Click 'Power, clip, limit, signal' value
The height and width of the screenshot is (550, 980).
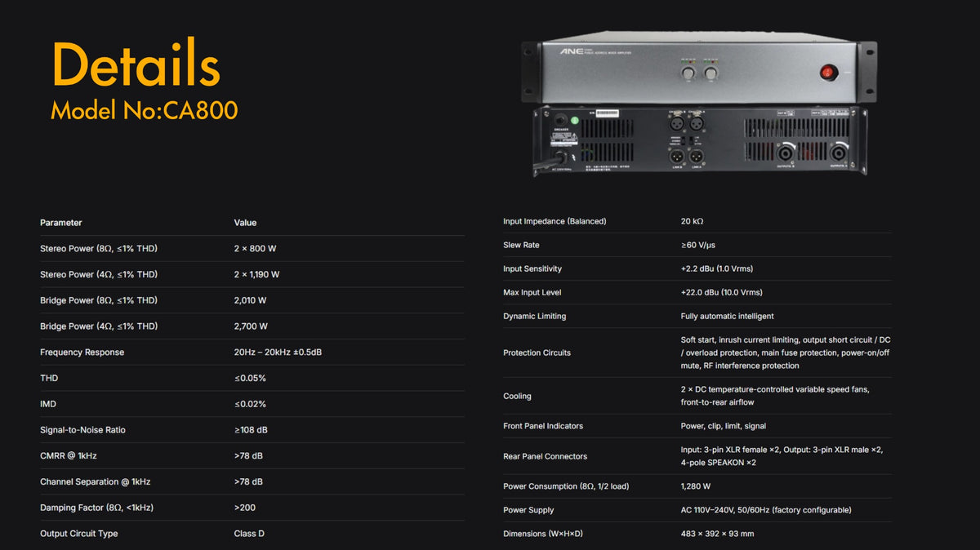[724, 426]
